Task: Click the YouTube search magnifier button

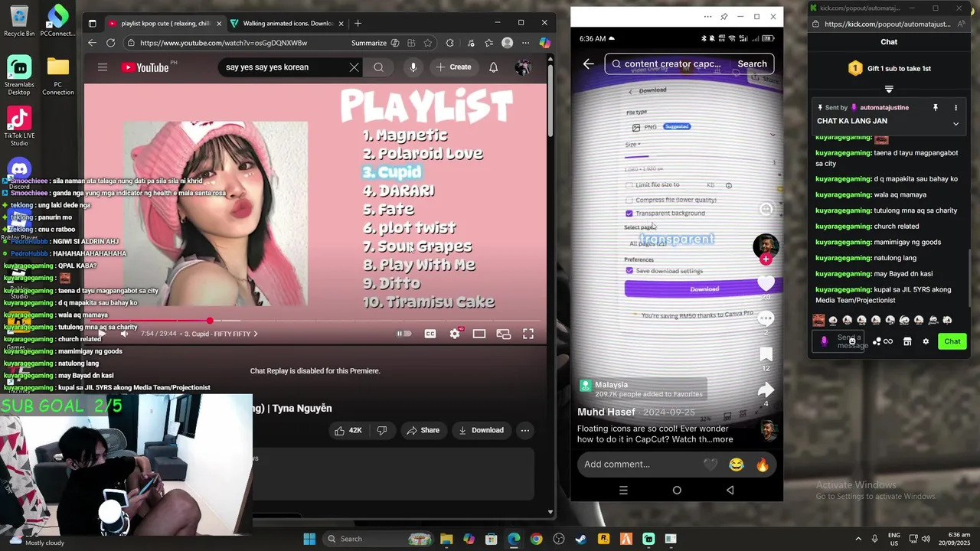Action: [378, 67]
